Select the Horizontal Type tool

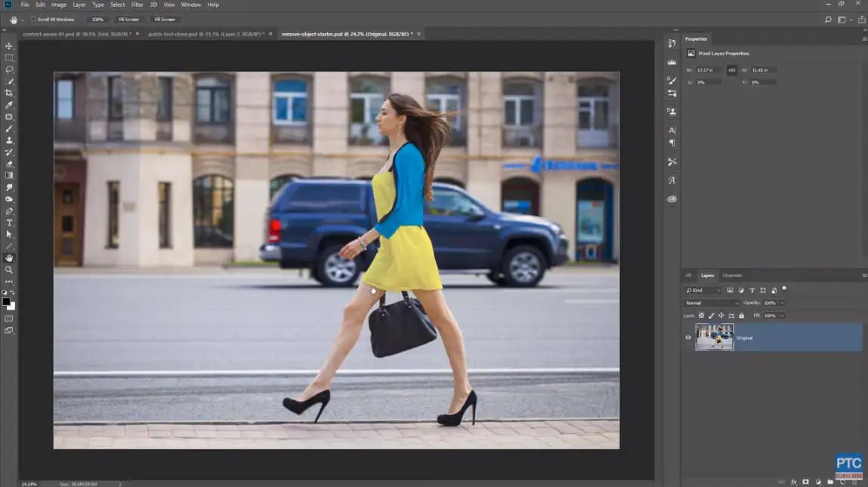pyautogui.click(x=9, y=223)
